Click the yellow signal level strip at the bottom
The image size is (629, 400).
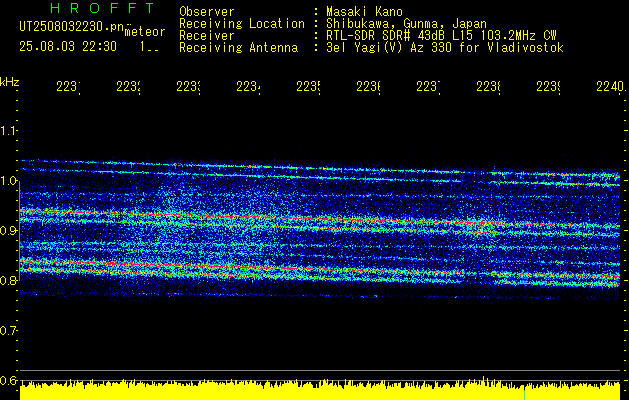(320, 390)
